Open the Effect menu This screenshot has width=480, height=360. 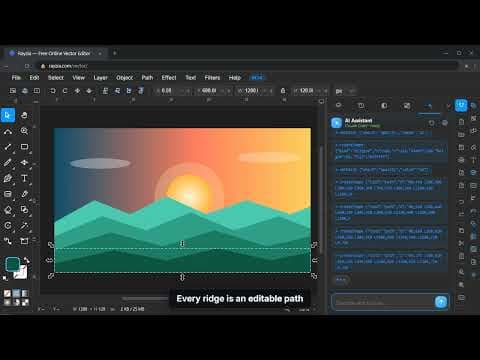click(x=169, y=78)
